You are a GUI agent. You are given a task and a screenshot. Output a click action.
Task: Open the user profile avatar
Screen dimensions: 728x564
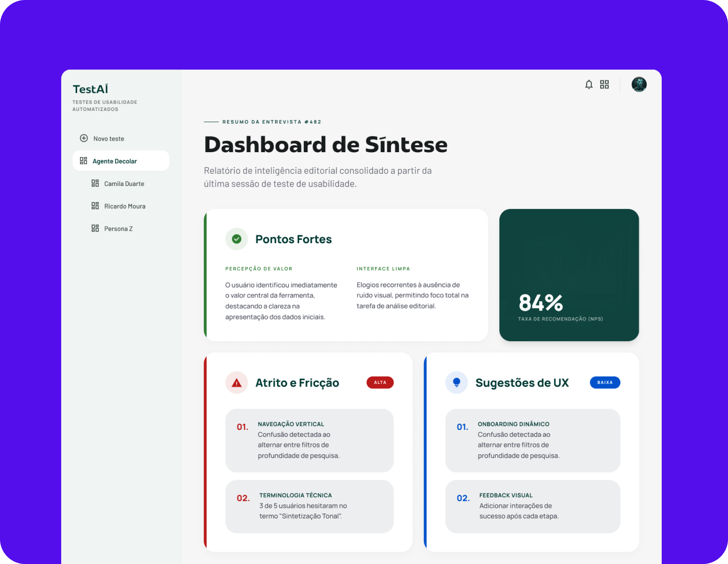tap(639, 84)
